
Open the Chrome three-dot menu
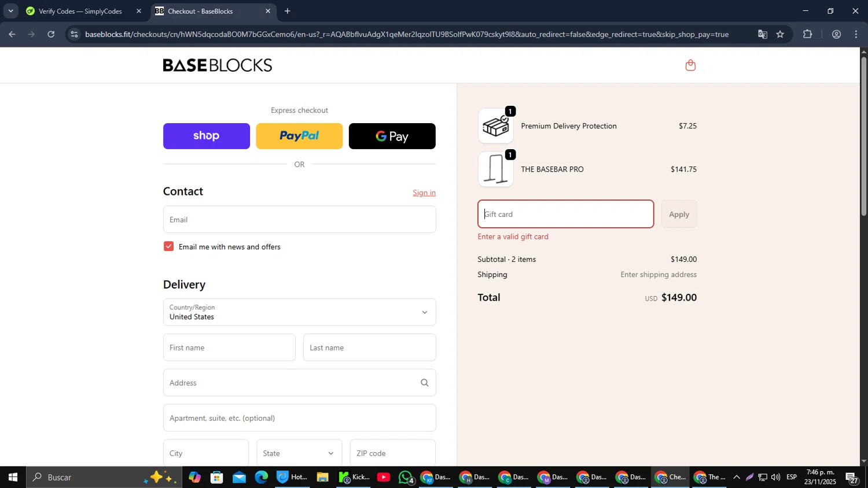point(856,34)
